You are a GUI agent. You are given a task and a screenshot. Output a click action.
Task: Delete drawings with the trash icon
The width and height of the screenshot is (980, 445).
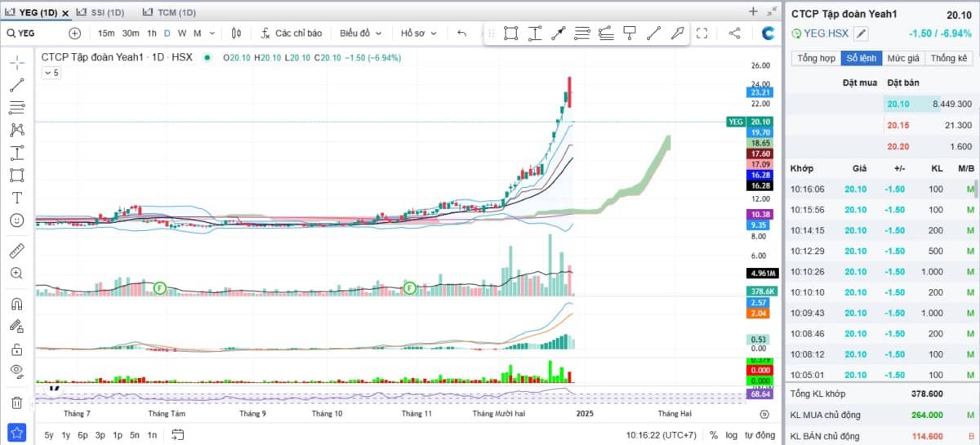pos(16,402)
